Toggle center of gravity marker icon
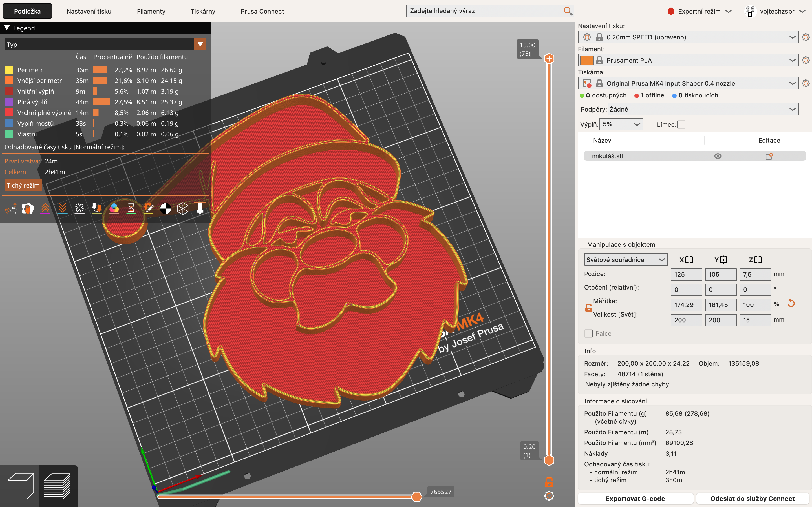812x507 pixels. tap(166, 208)
